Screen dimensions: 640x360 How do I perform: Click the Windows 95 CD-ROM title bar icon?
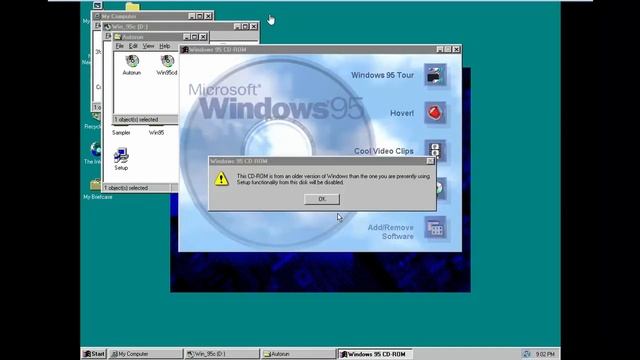(x=184, y=49)
